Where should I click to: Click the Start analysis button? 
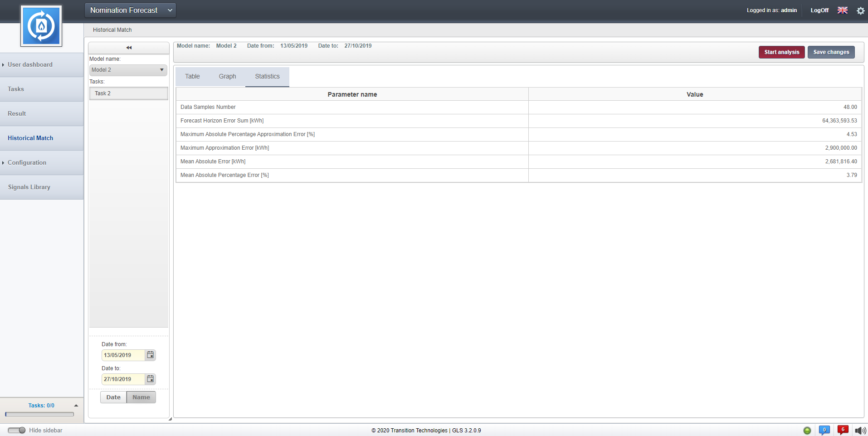[781, 52]
